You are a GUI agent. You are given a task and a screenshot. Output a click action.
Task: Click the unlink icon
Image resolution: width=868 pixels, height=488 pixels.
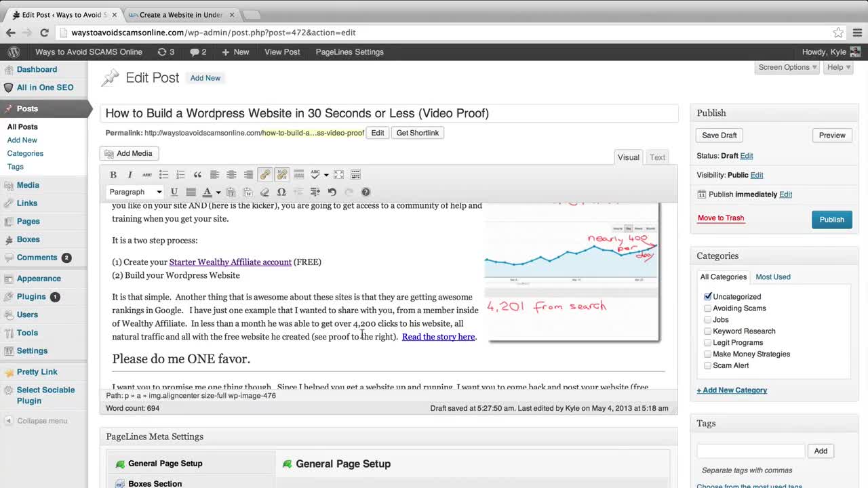pyautogui.click(x=282, y=175)
